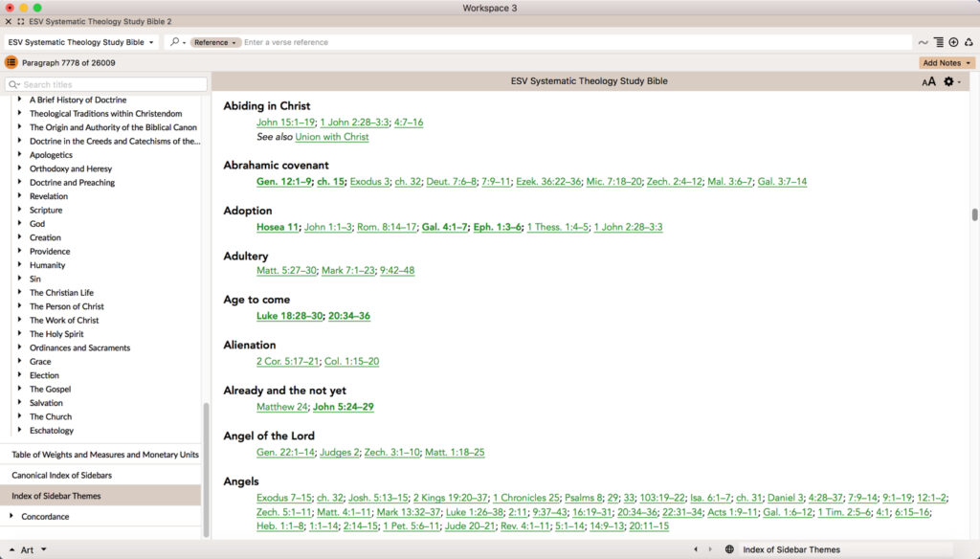Adjust text size using the aA icon
This screenshot has height=559, width=980.
[x=927, y=82]
